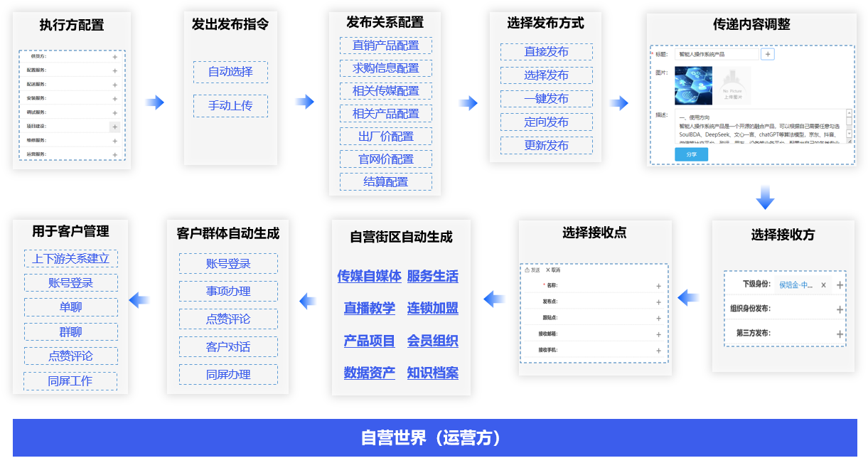
Task: Click the plus icon next to 项目建设
Action: (114, 127)
